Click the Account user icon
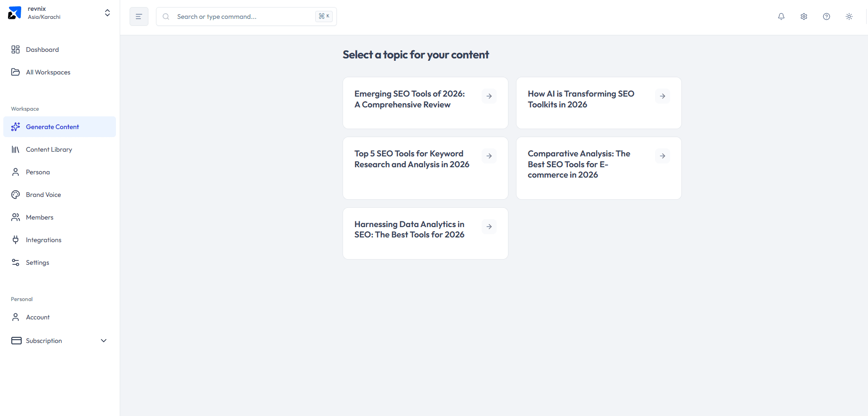This screenshot has width=868, height=416. click(x=16, y=317)
